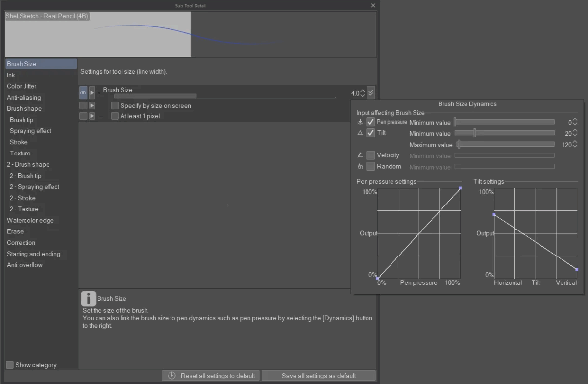Click the Tilt triangle icon
Viewport: 588px width, 384px height.
[360, 133]
